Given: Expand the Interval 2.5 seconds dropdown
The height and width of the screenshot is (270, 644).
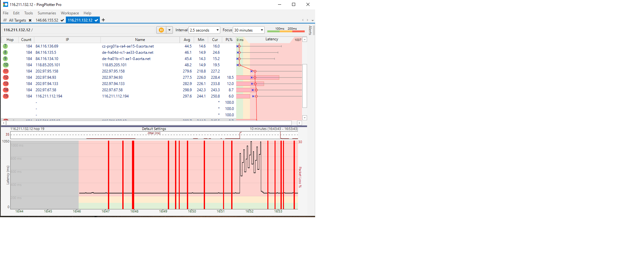Looking at the screenshot, I should (x=204, y=30).
